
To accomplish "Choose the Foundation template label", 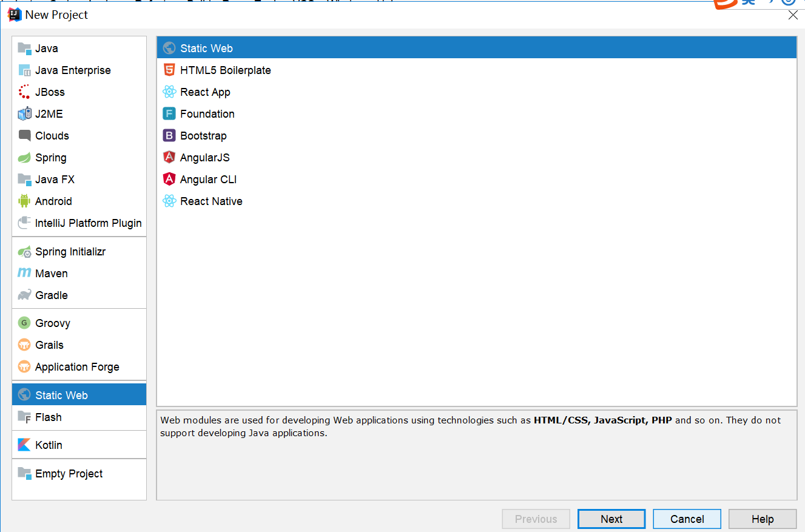I will [207, 114].
